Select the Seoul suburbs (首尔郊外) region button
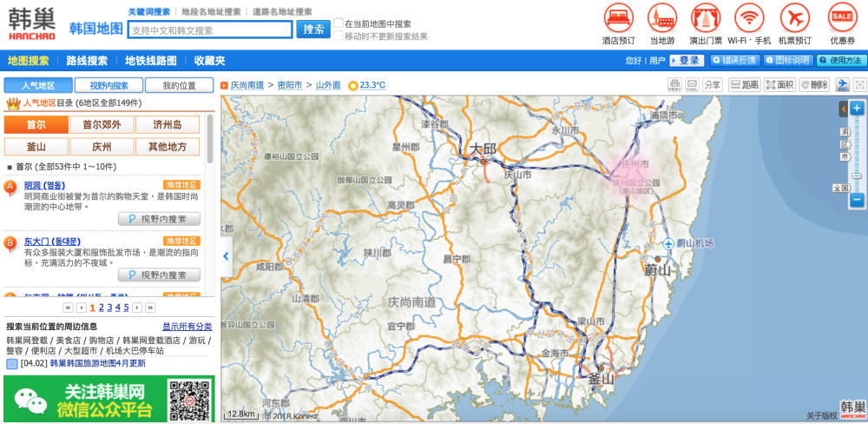The image size is (868, 424). tap(102, 125)
